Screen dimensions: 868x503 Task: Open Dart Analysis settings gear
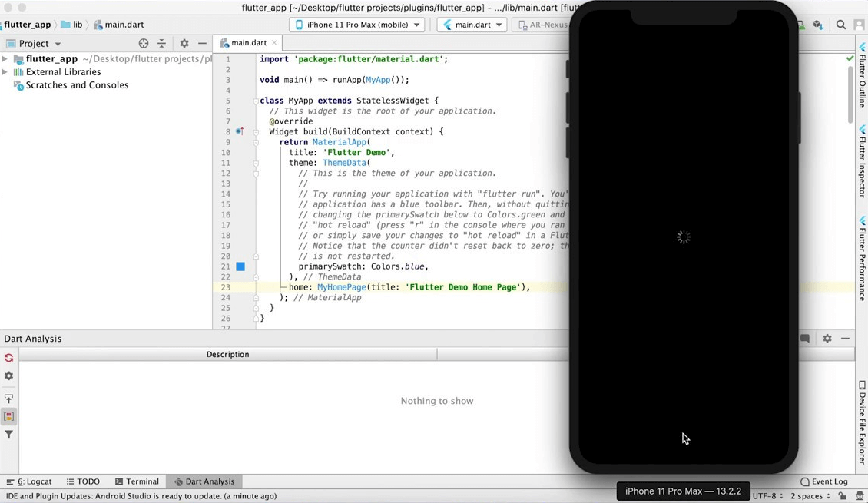(8, 376)
